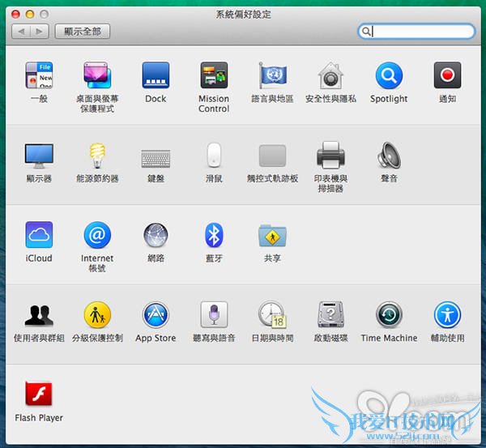Open 輔助使用 accessibility icon

(447, 314)
